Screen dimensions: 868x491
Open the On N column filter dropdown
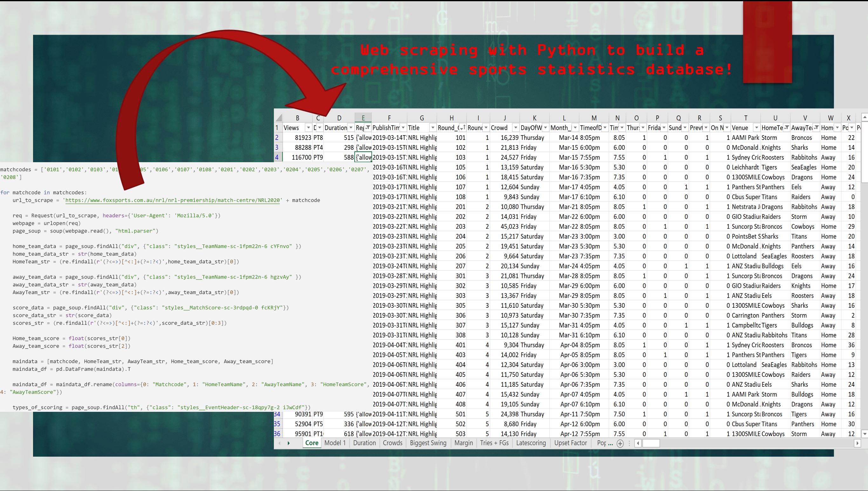coord(727,128)
